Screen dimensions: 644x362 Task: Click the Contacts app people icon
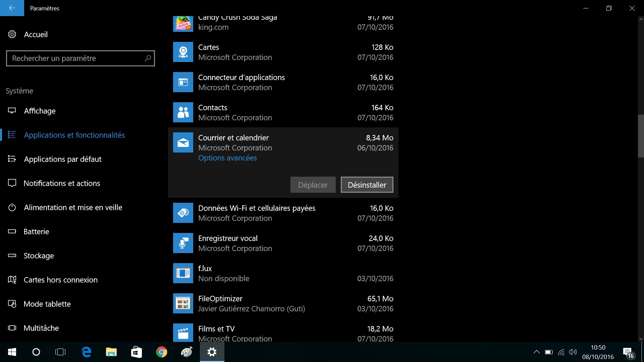[183, 112]
